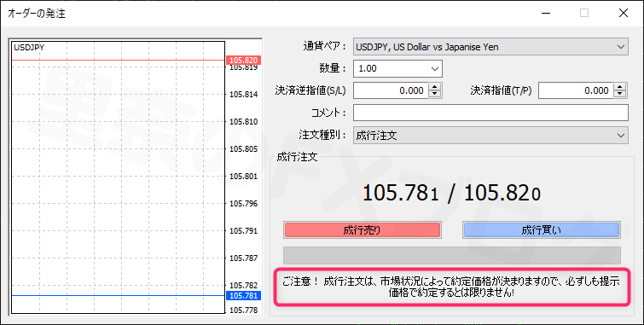644x325 pixels.
Task: Close the オーダーの発注 window
Action: coord(623,13)
